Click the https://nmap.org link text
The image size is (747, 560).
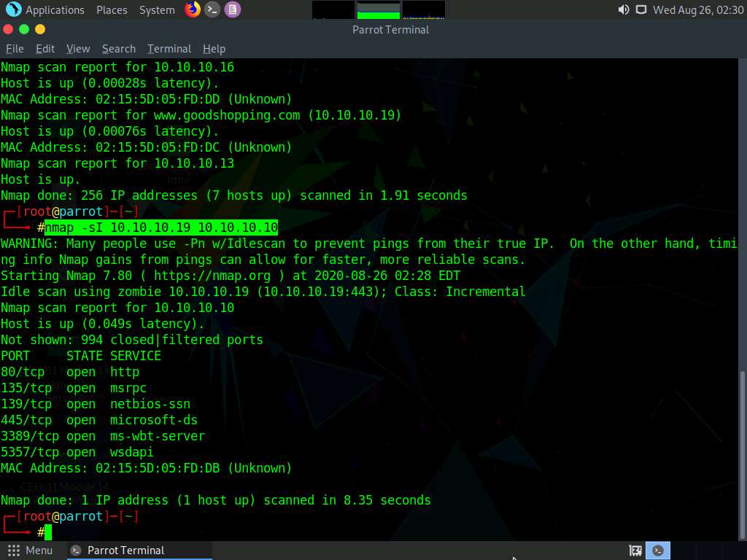(212, 276)
